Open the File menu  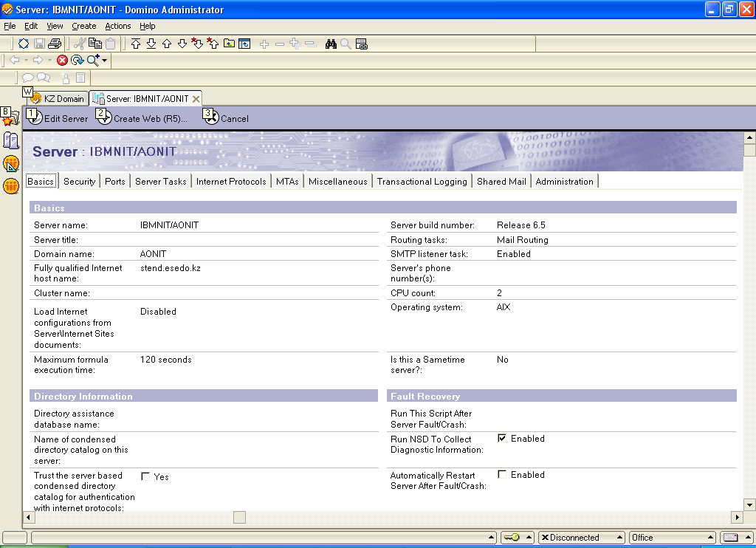(x=10, y=26)
